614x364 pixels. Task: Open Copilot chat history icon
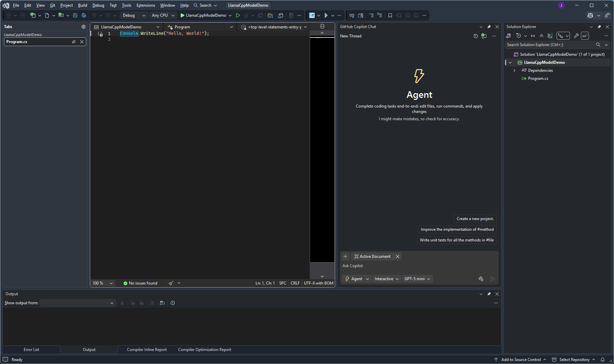[476, 36]
